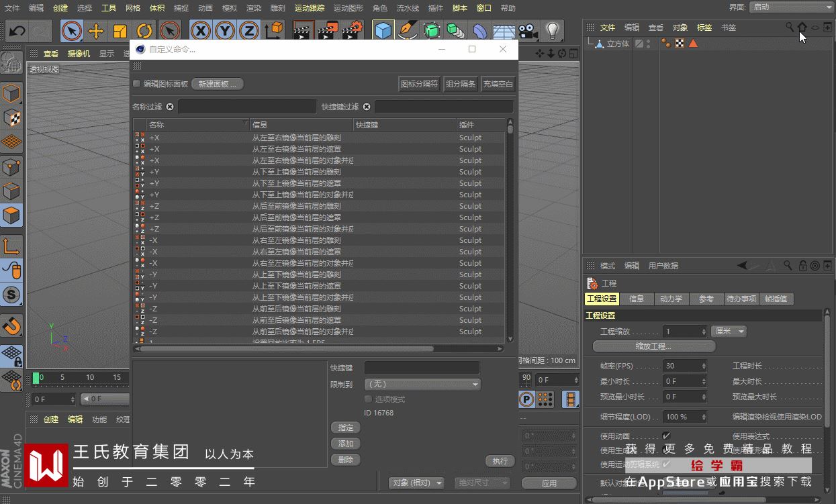The width and height of the screenshot is (836, 504).
Task: Open the 绝对尺寸 dropdown
Action: [482, 483]
